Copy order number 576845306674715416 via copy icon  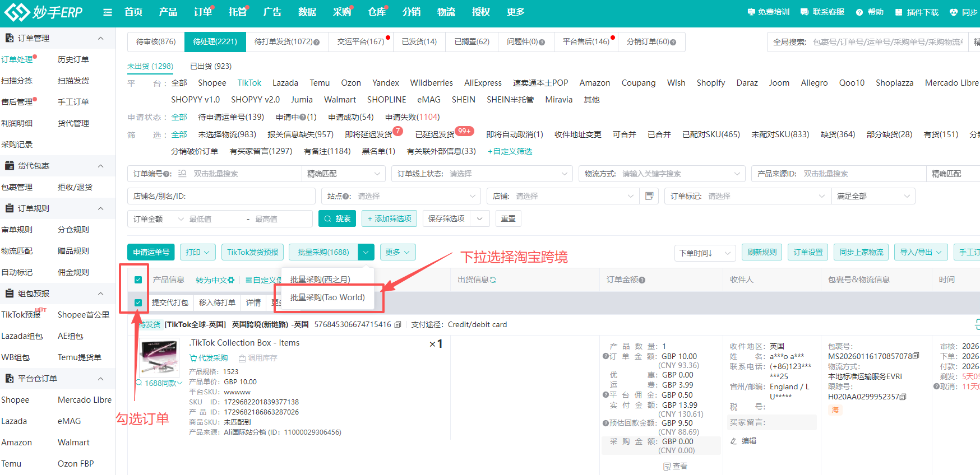point(397,325)
